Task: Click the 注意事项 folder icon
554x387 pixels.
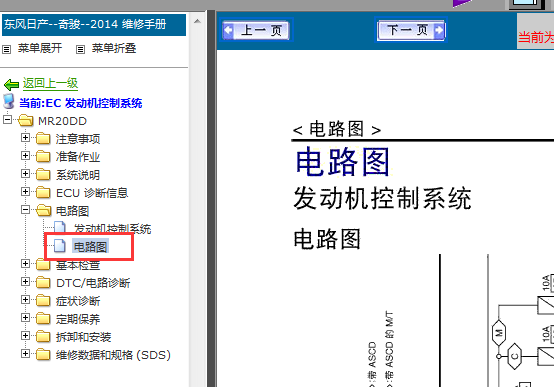Action: (x=43, y=139)
